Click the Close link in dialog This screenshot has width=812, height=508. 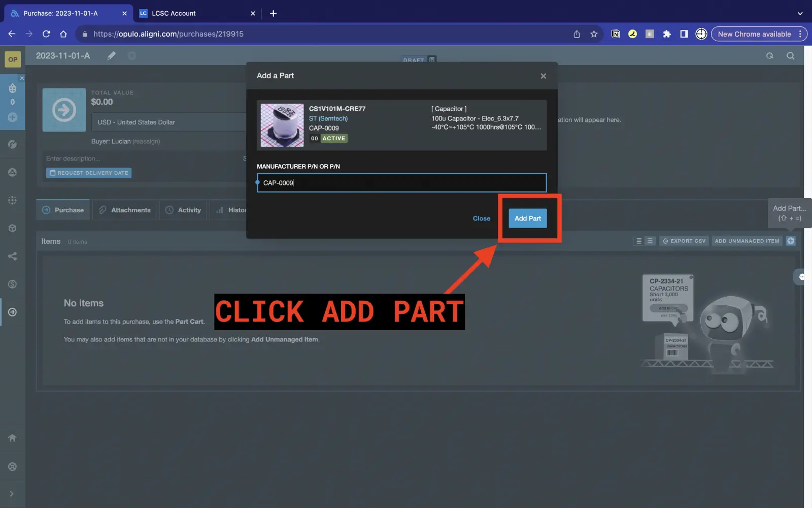click(x=481, y=218)
